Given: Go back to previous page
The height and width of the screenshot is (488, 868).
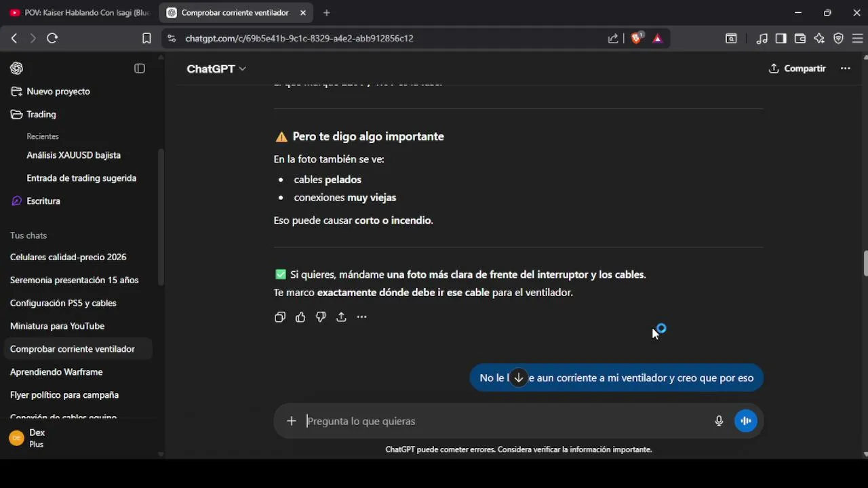Looking at the screenshot, I should tap(14, 39).
